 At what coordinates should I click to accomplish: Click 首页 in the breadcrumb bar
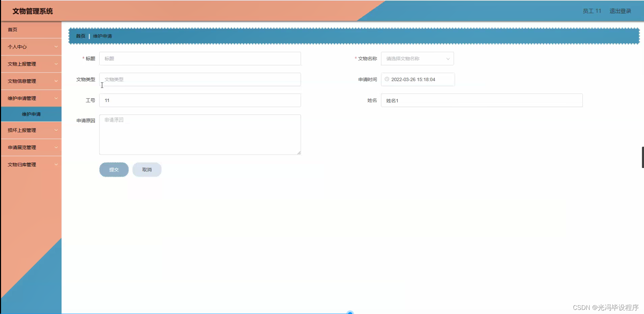coord(81,36)
